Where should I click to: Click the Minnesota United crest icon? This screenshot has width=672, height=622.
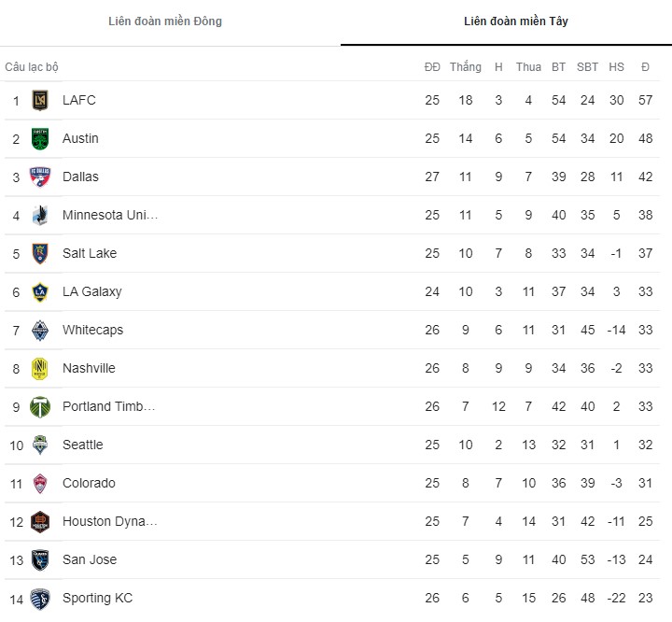(x=40, y=216)
